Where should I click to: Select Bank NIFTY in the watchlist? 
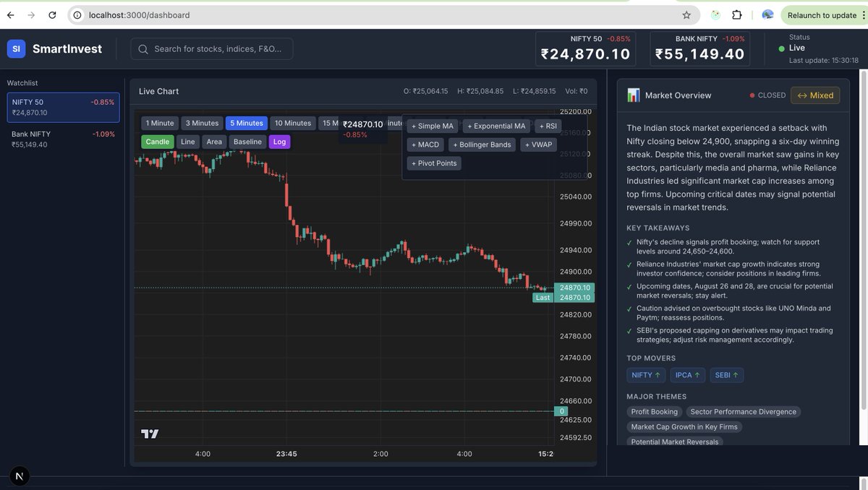click(x=64, y=139)
